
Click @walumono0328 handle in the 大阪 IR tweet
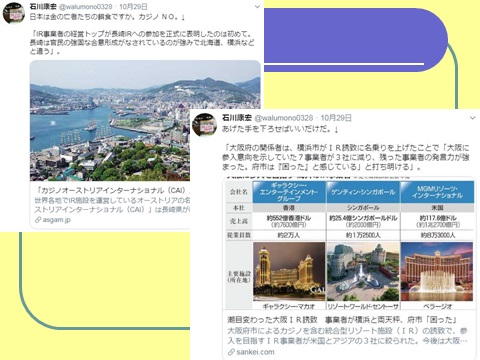point(284,118)
